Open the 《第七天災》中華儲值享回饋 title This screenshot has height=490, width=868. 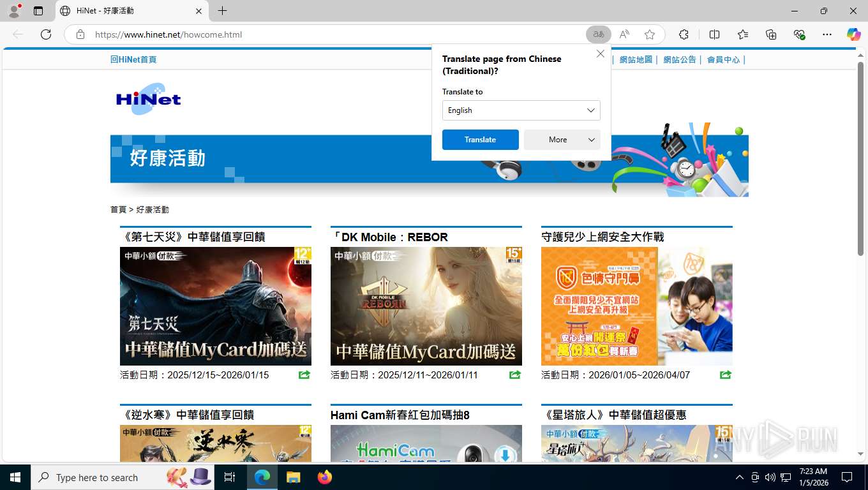tap(193, 237)
